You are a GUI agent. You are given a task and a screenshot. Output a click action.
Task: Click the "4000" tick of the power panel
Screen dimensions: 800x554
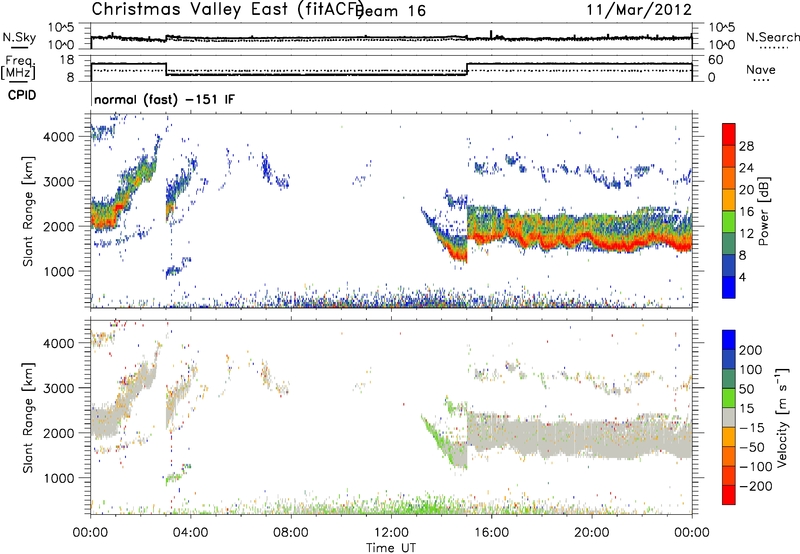click(x=59, y=137)
